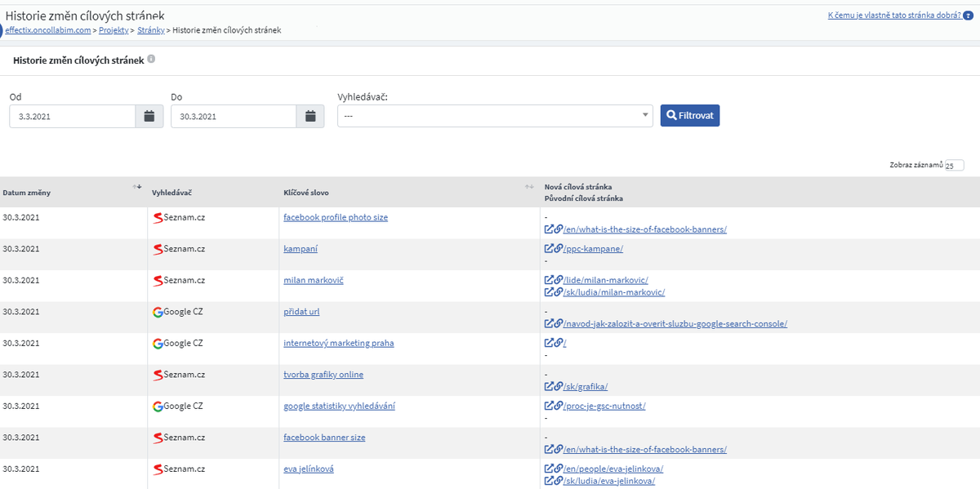Open the keyword 'eva jelínková'

(x=309, y=469)
